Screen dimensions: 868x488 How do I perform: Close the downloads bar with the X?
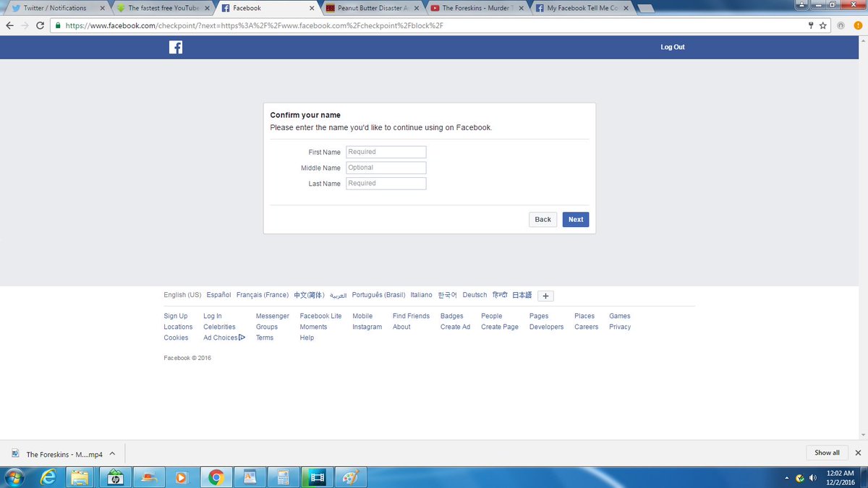858,453
